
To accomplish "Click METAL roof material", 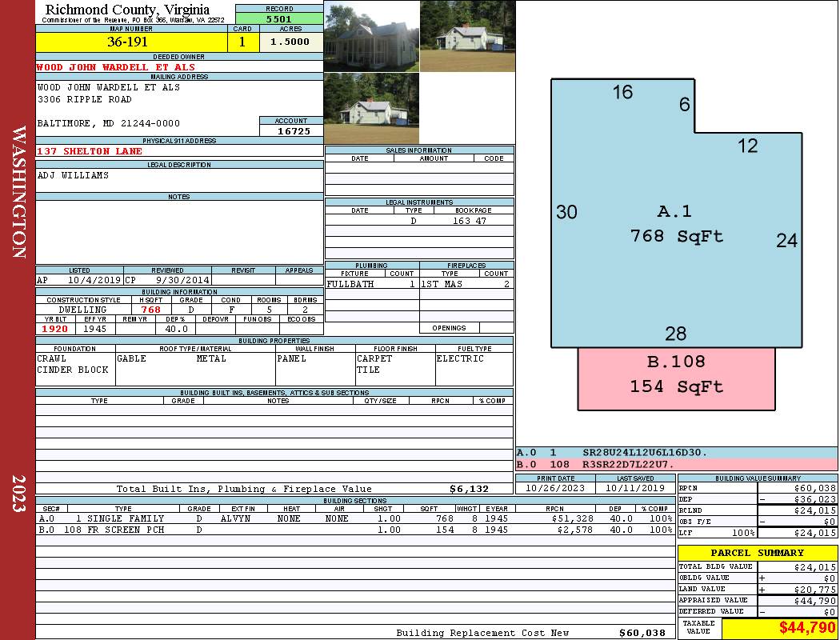I will click(211, 358).
